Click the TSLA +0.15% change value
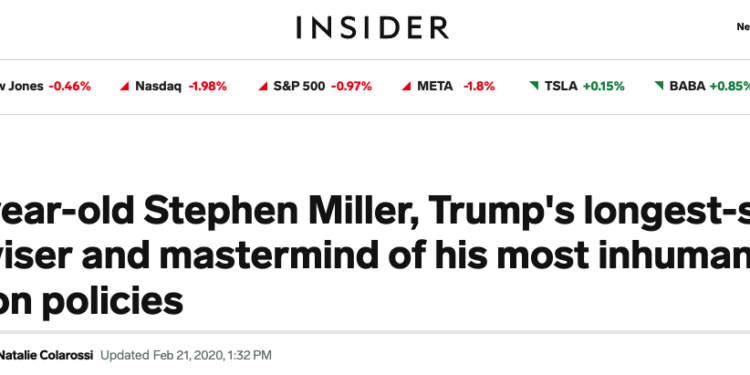Screen dimensions: 750x375 click(604, 86)
